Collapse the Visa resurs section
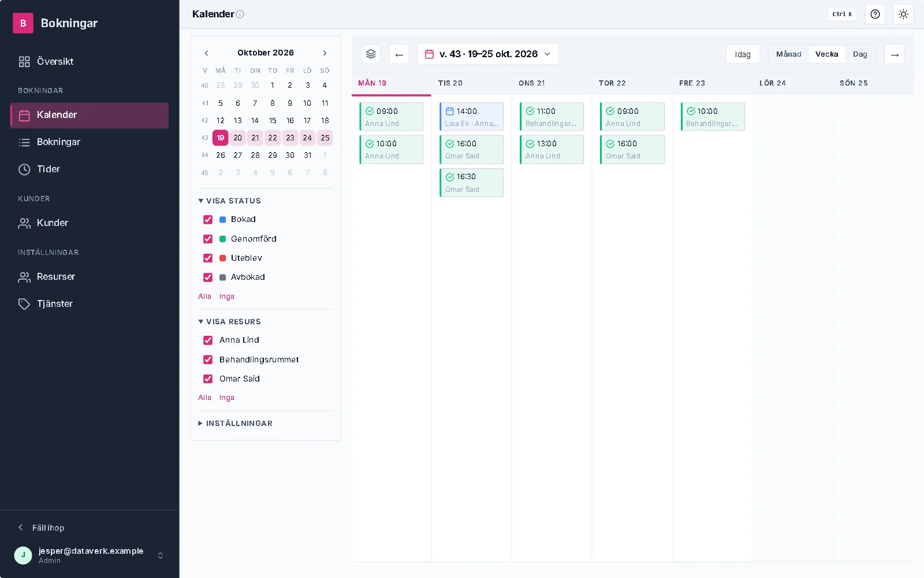 pos(230,322)
